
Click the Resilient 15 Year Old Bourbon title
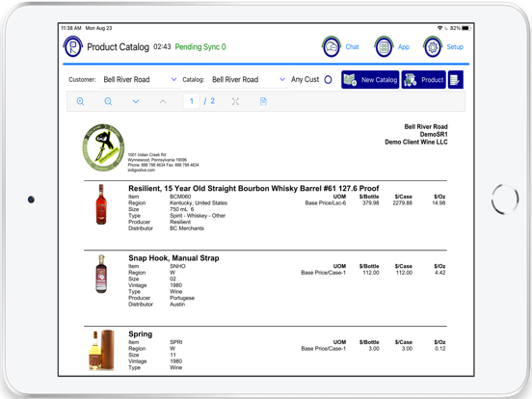253,188
